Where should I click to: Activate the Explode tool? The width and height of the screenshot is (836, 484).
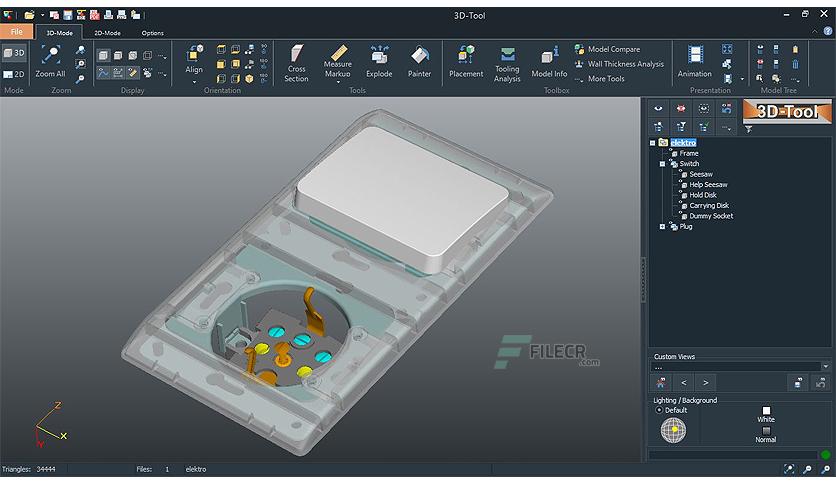tap(379, 62)
